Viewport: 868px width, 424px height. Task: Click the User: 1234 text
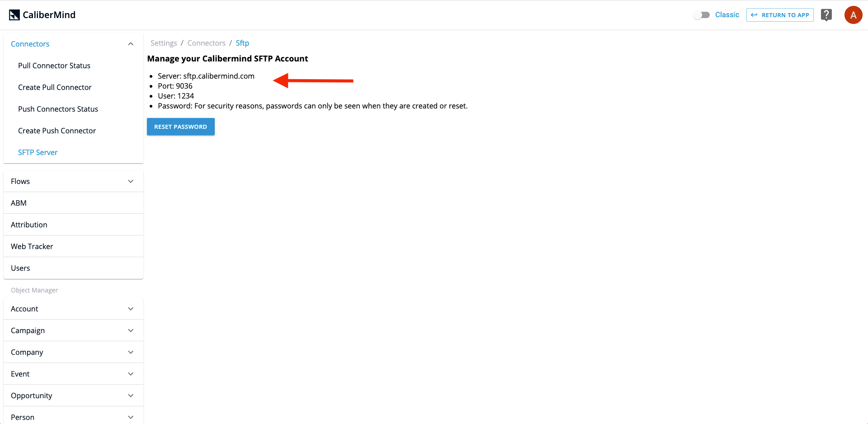[176, 96]
